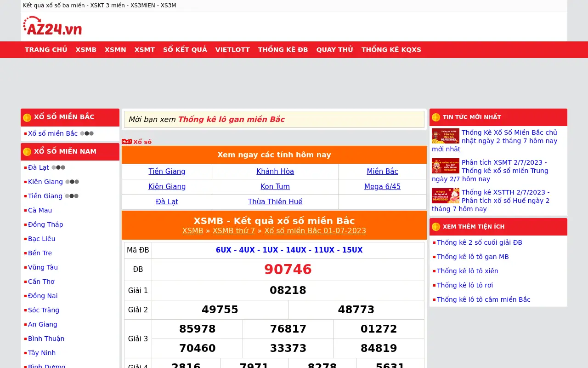Click the coin icon in XỔ SỐ MIỀN NAM header
The height and width of the screenshot is (368, 588).
[x=27, y=152]
